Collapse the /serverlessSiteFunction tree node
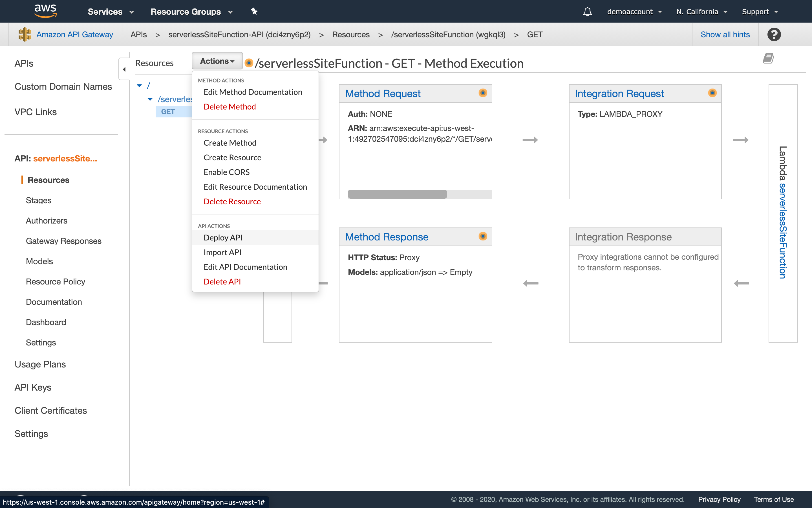The image size is (812, 508). click(x=150, y=99)
